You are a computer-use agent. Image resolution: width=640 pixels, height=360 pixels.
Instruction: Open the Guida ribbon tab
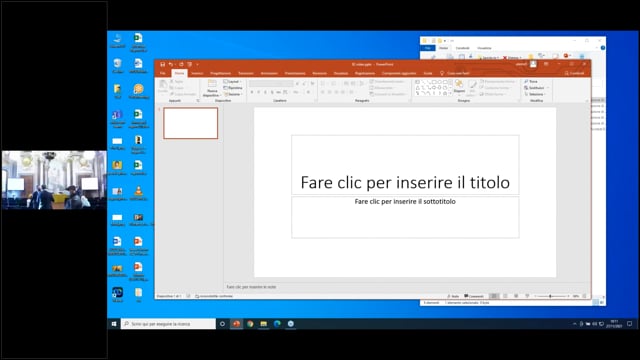pyautogui.click(x=428, y=73)
